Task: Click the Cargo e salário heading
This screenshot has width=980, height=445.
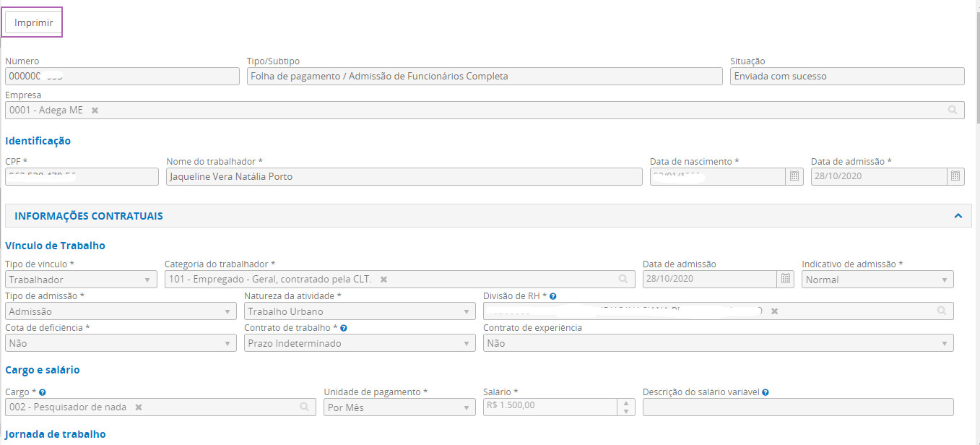Action: tap(42, 370)
